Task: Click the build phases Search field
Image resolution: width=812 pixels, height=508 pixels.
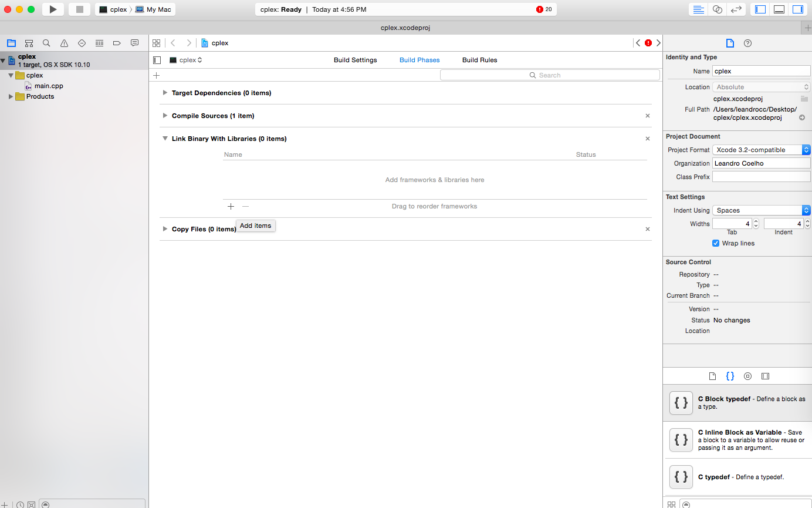Action: (x=550, y=75)
